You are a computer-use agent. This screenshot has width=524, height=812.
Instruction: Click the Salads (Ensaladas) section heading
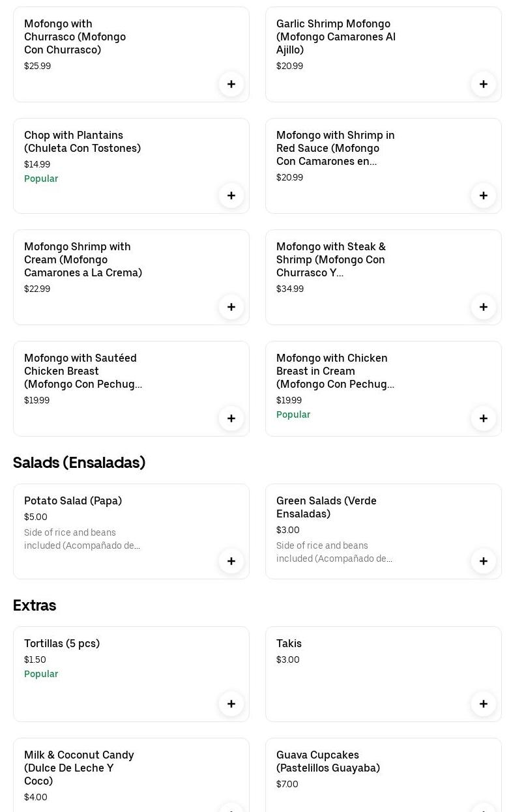pyautogui.click(x=79, y=463)
